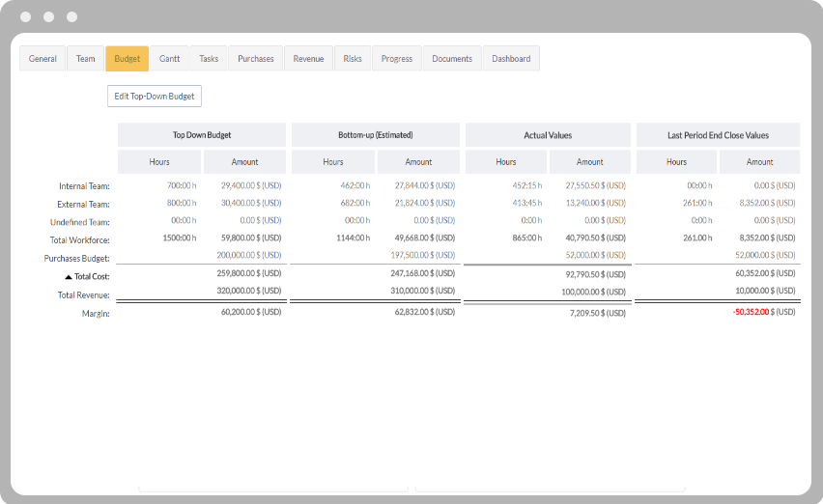This screenshot has width=823, height=504.
Task: Switch to the Dashboard tab
Action: click(511, 59)
